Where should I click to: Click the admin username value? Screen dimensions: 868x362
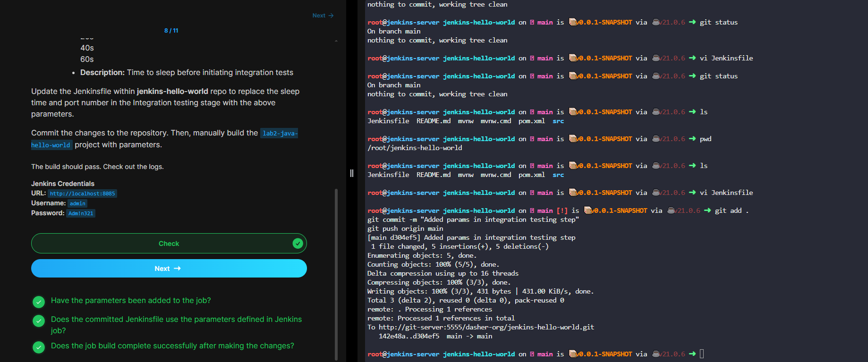coord(77,203)
